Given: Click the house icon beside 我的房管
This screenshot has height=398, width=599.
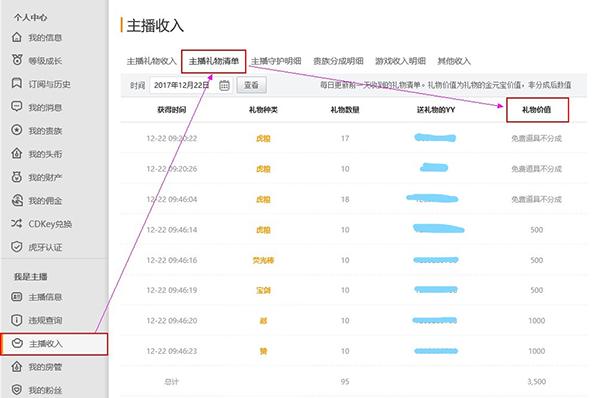Looking at the screenshot, I should 16,367.
